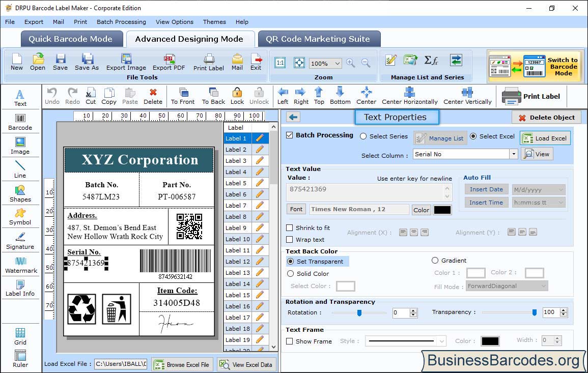588x373 pixels.
Task: Click Center Horizontally alignment icon
Action: point(409,96)
